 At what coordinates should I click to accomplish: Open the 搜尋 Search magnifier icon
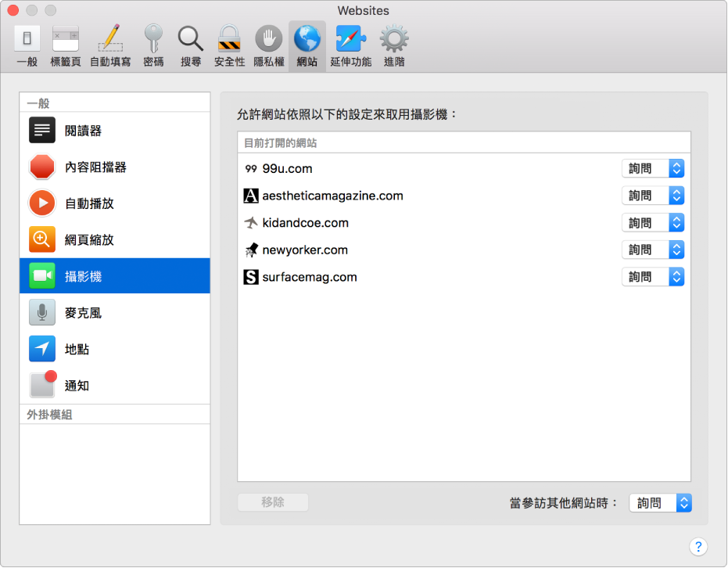coord(190,38)
